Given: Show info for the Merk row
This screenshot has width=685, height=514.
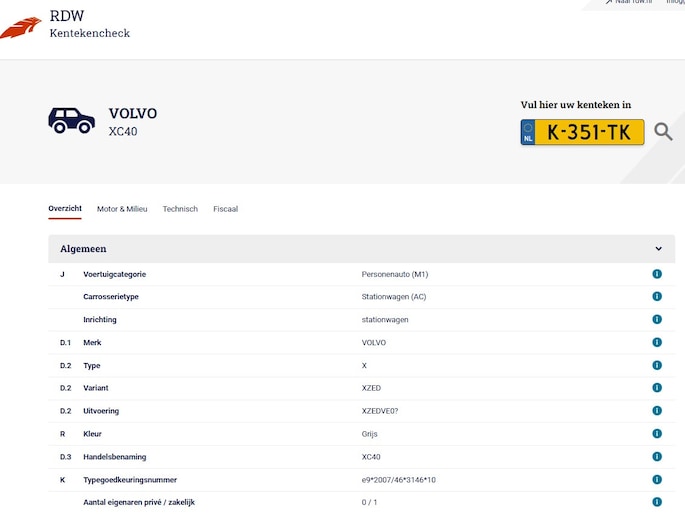Looking at the screenshot, I should click(657, 343).
